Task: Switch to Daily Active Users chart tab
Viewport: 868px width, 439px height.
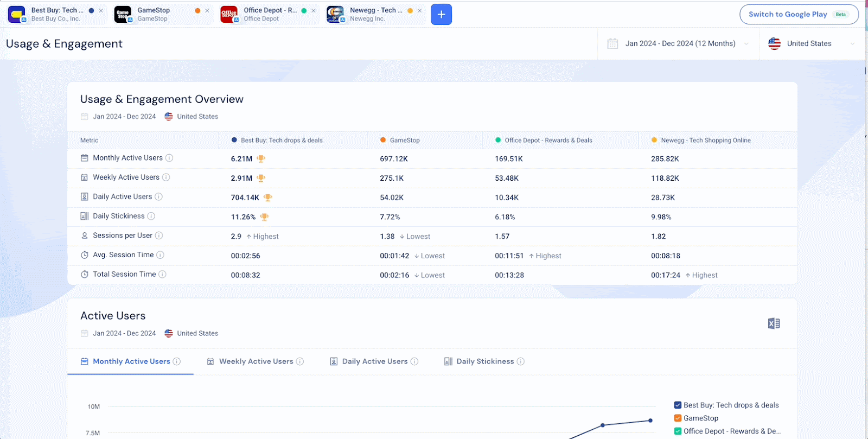Action: coord(374,361)
